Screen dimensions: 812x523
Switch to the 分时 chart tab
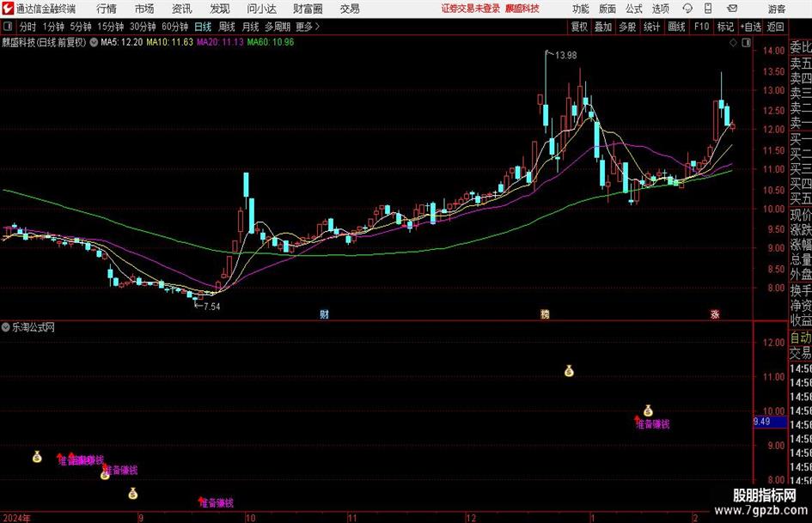pos(28,27)
